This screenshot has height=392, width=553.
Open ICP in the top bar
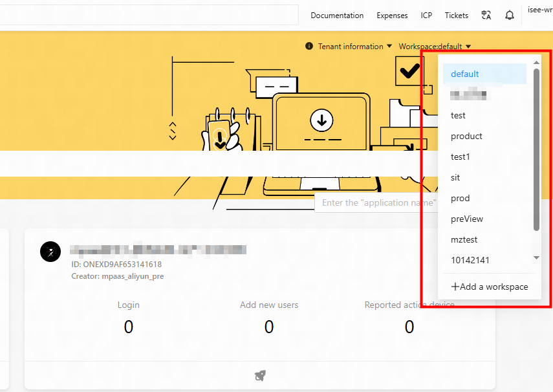[426, 16]
